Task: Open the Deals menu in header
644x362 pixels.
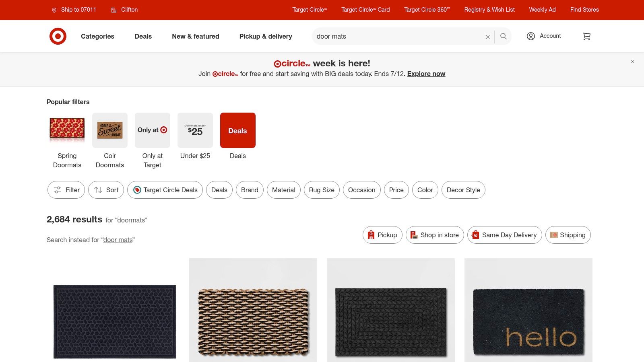Action: pos(143,36)
